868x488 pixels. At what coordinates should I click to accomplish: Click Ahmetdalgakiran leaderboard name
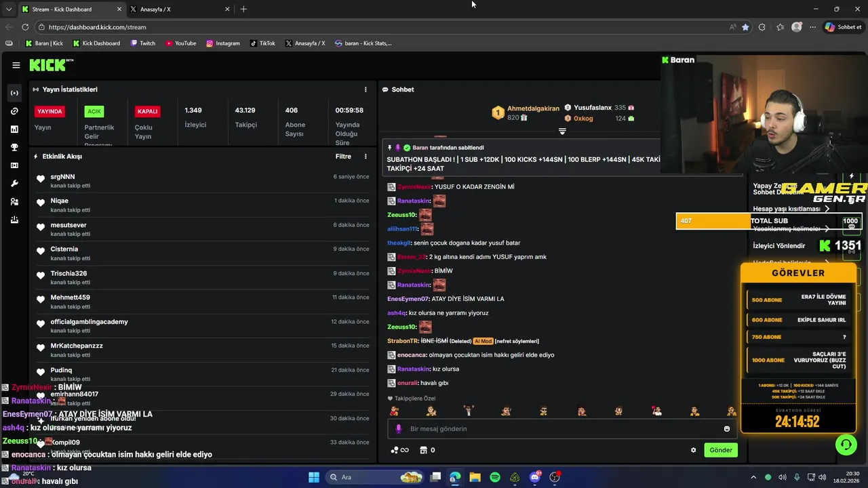point(533,108)
